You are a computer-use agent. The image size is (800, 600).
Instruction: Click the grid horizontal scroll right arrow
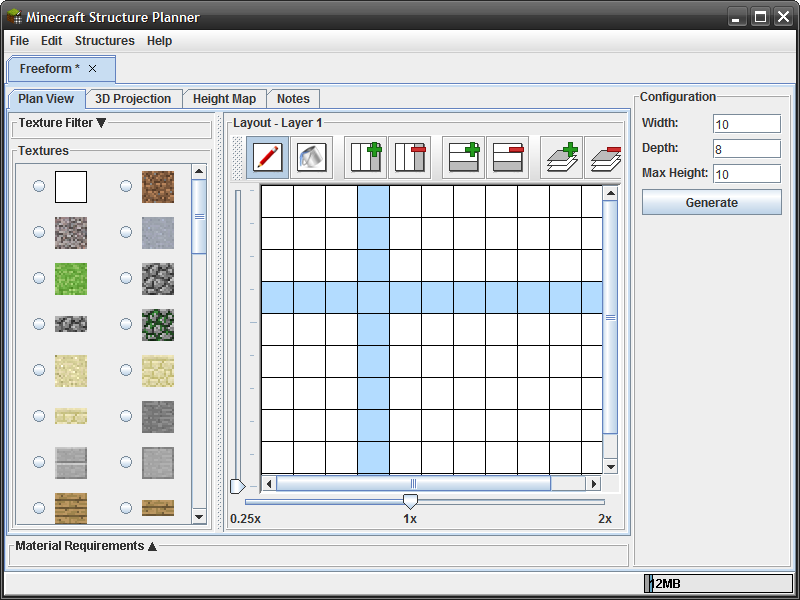(593, 483)
